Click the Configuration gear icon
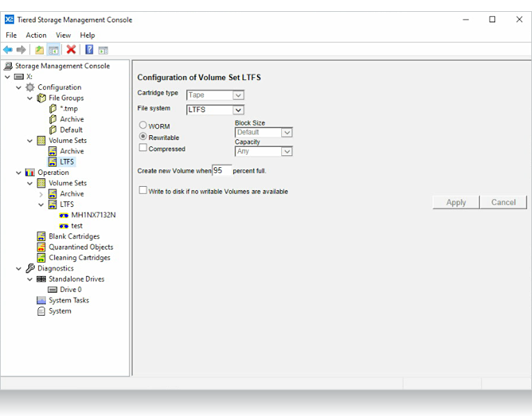The image size is (532, 416). [x=30, y=87]
